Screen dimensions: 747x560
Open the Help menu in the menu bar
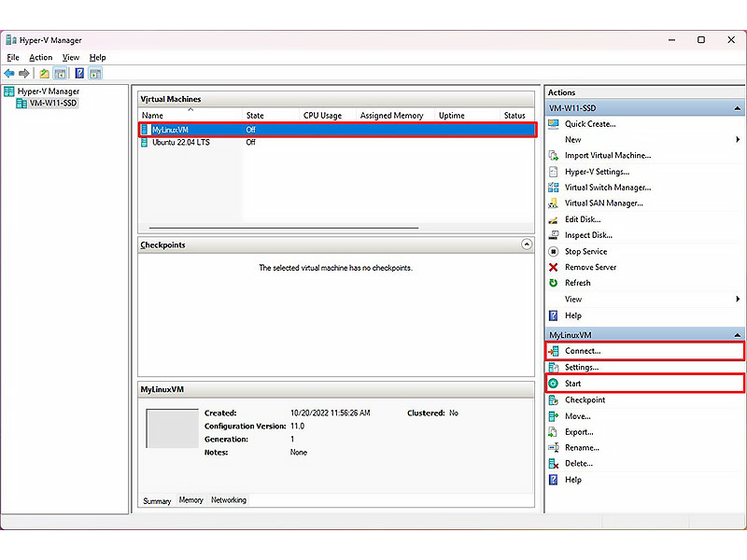(x=98, y=58)
